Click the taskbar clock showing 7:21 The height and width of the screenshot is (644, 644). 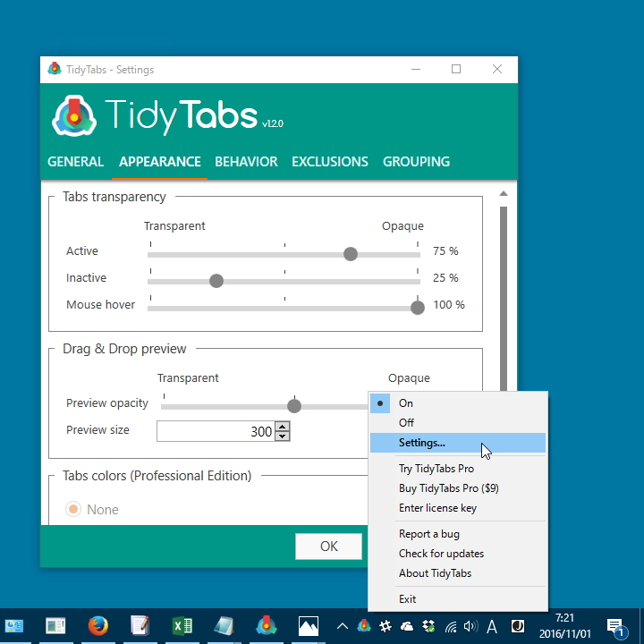564,626
